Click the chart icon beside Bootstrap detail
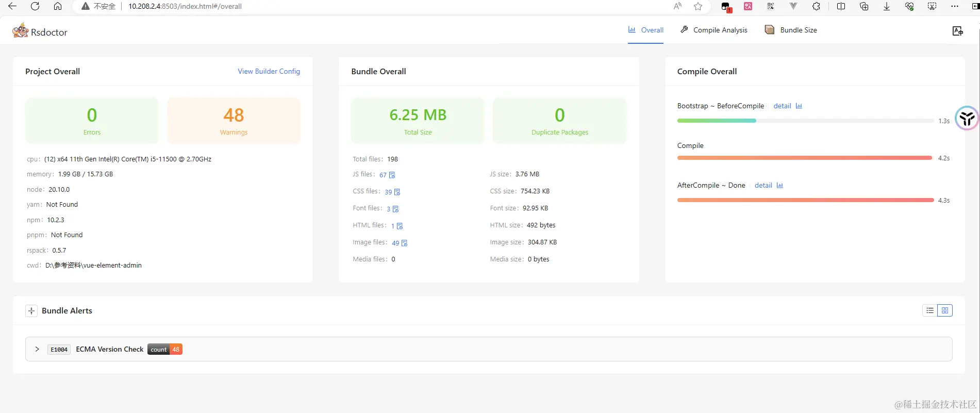 (799, 106)
